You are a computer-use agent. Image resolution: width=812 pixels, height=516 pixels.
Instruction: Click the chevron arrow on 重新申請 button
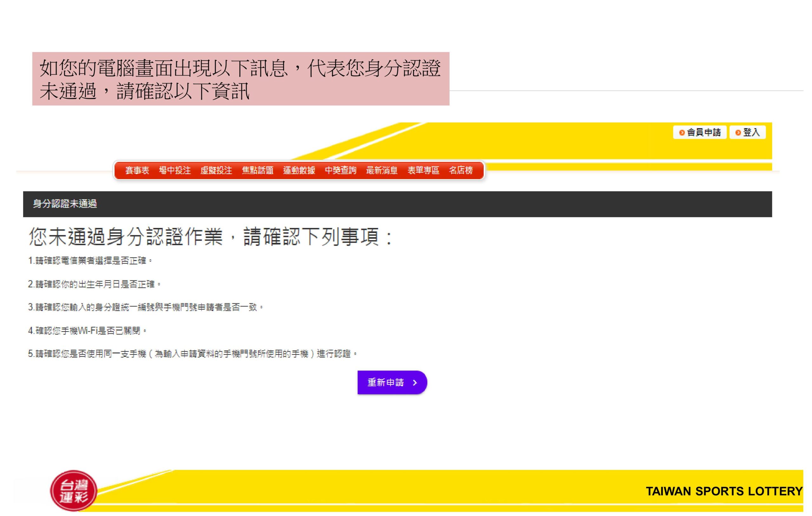click(415, 382)
